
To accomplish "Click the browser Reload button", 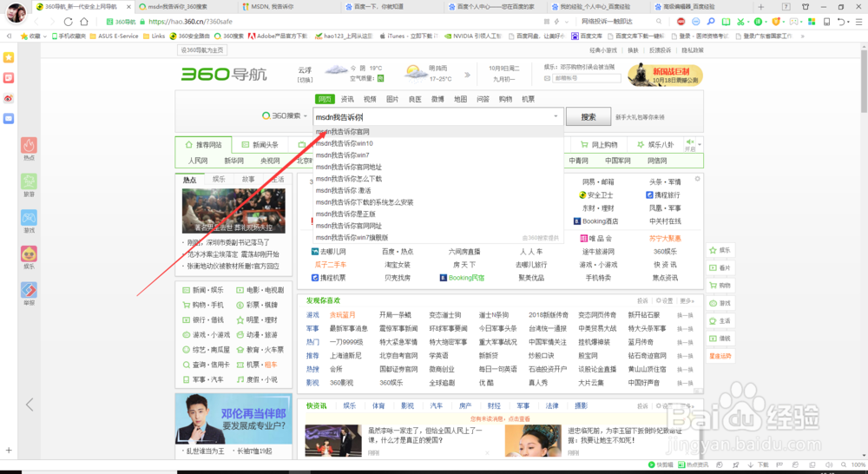I will pos(68,22).
